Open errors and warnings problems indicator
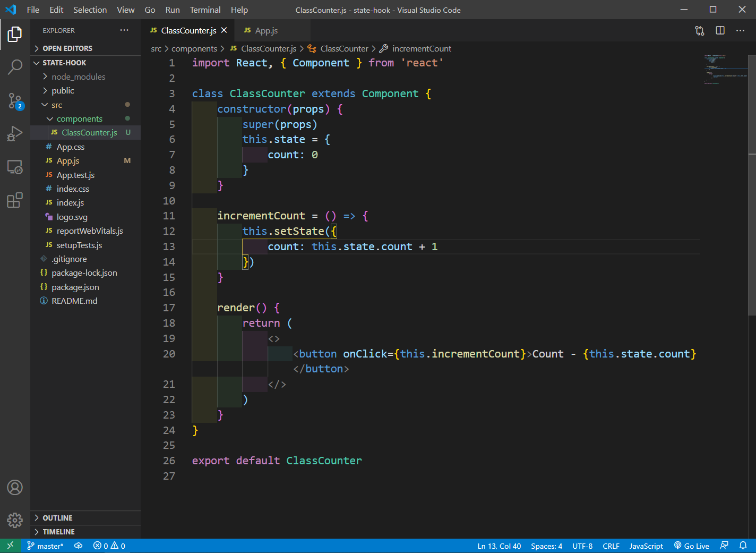 (109, 546)
